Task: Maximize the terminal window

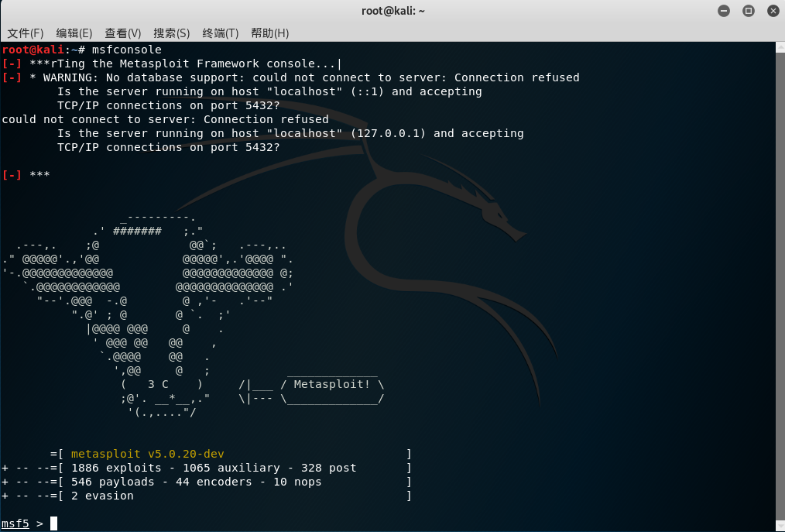Action: click(x=749, y=11)
